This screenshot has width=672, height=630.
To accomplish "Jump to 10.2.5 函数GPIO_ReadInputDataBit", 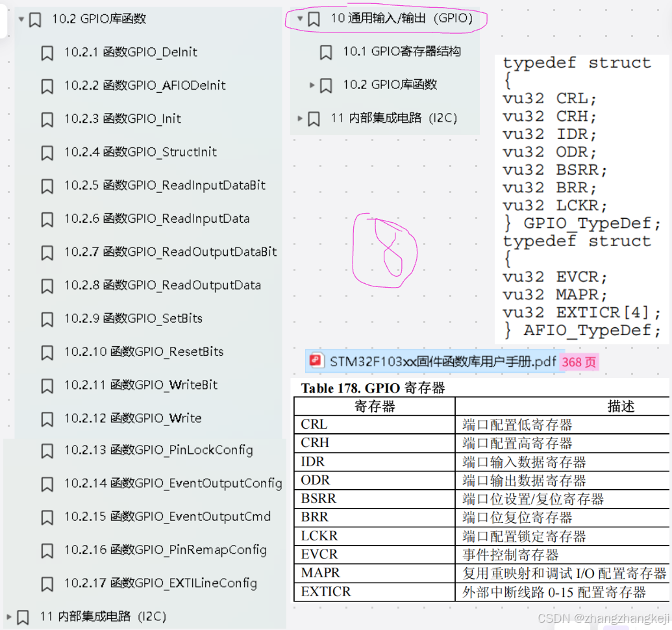I will pos(164,185).
